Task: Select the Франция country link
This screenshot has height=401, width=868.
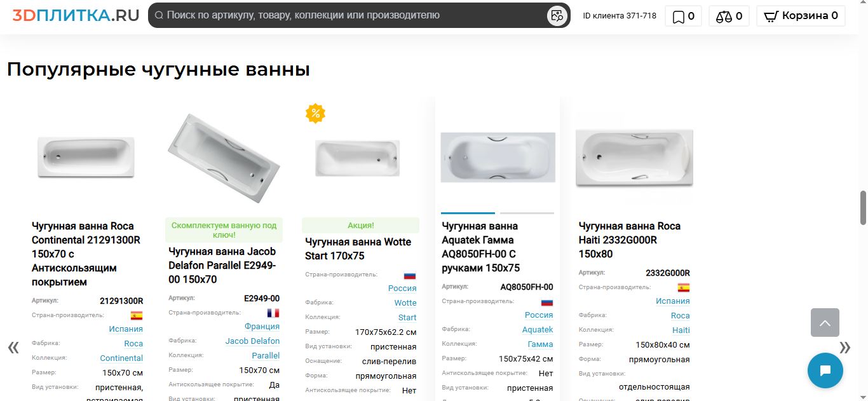Action: tap(262, 327)
